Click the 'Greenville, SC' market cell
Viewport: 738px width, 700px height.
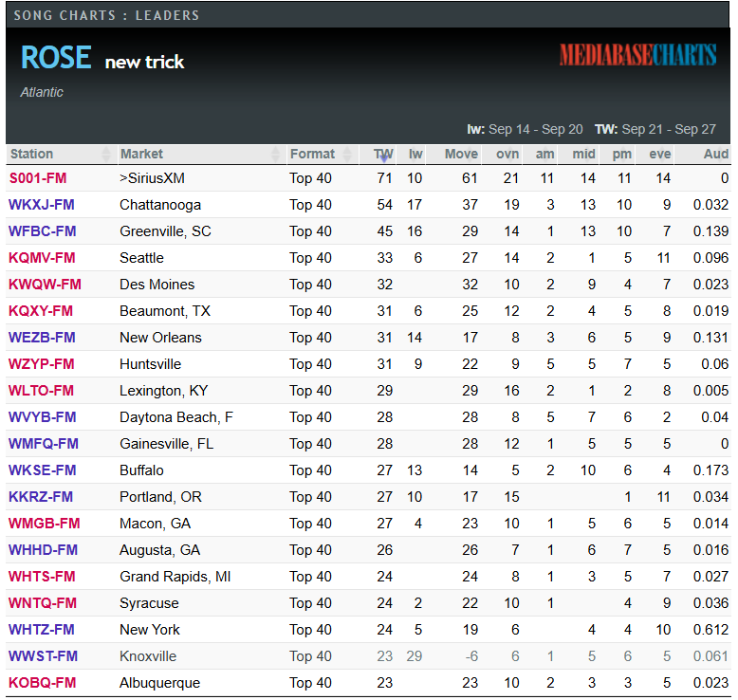point(165,231)
